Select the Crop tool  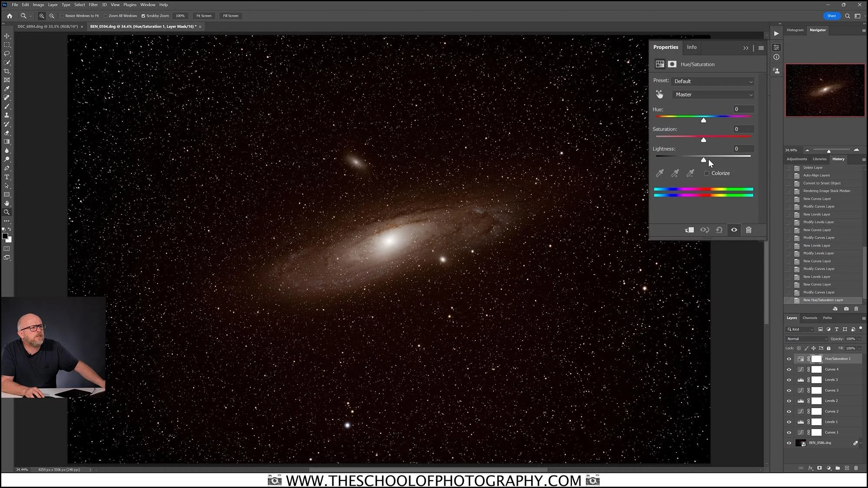(x=7, y=71)
